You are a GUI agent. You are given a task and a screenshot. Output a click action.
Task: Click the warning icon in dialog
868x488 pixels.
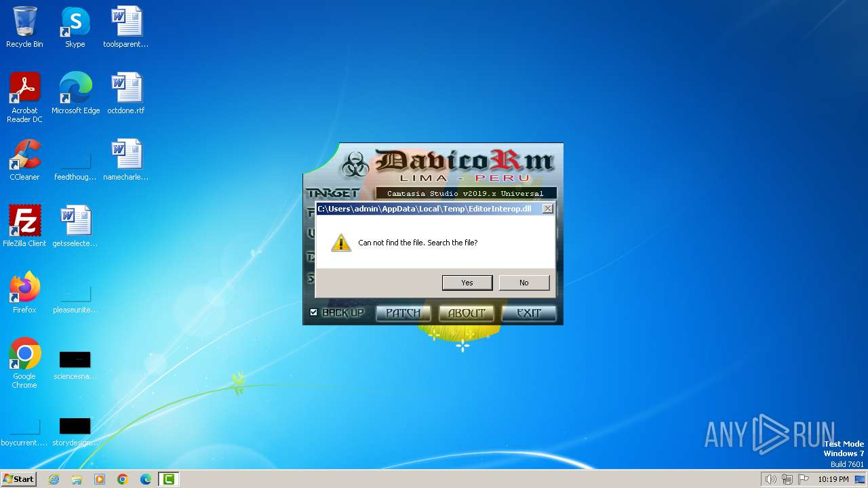[341, 243]
